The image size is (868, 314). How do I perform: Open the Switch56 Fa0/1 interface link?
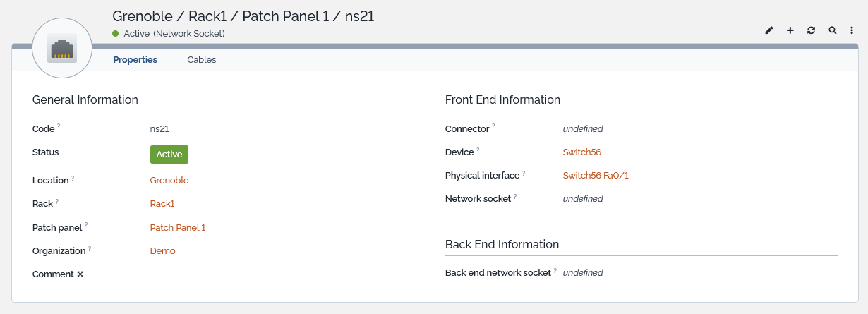tap(595, 176)
